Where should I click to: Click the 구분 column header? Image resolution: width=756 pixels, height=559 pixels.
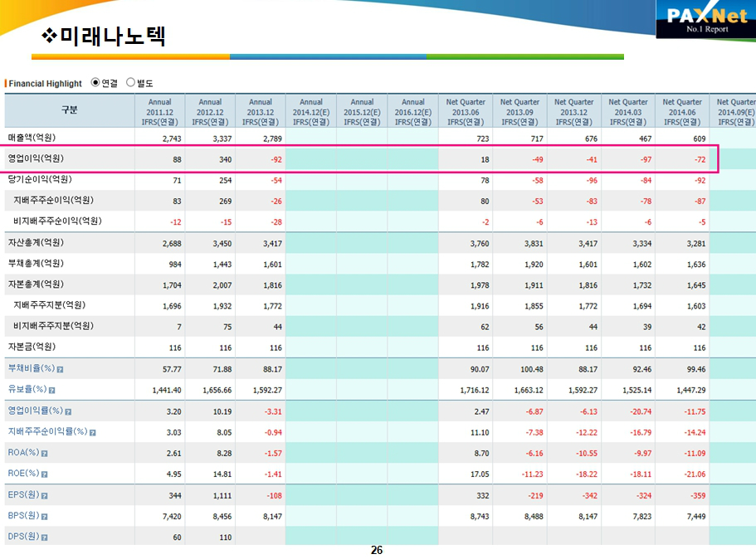[69, 109]
